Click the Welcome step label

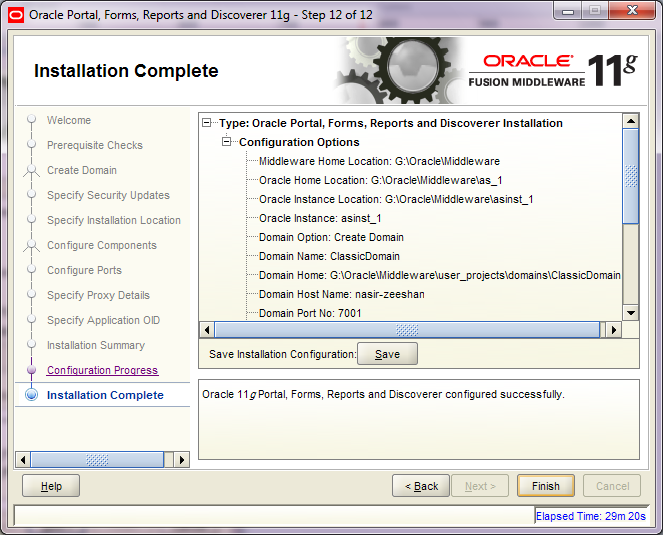(x=69, y=120)
